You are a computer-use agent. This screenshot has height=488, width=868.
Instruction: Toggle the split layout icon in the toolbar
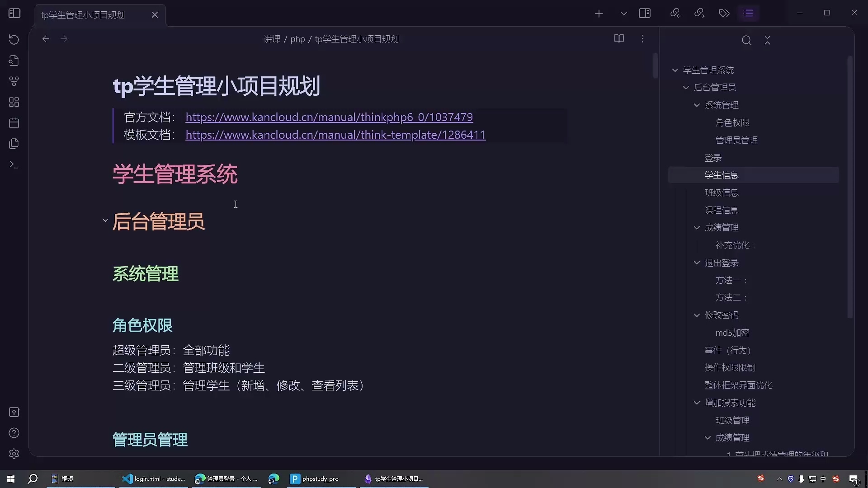point(645,13)
